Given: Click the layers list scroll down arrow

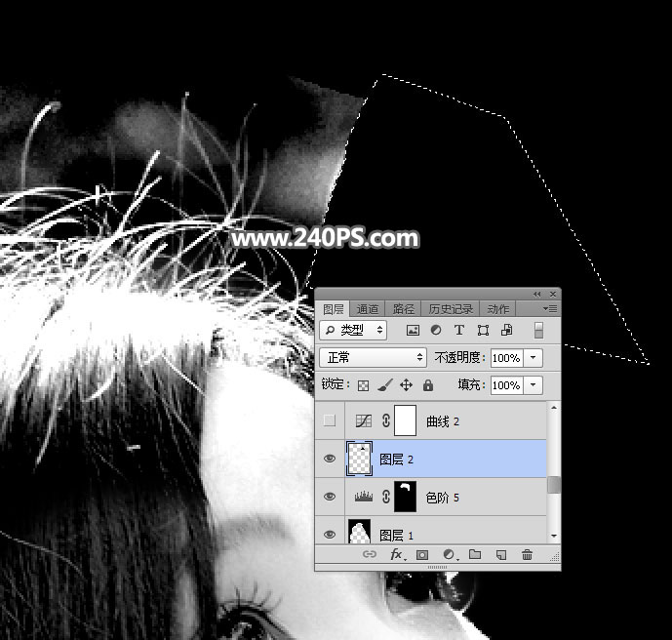Looking at the screenshot, I should tap(554, 537).
